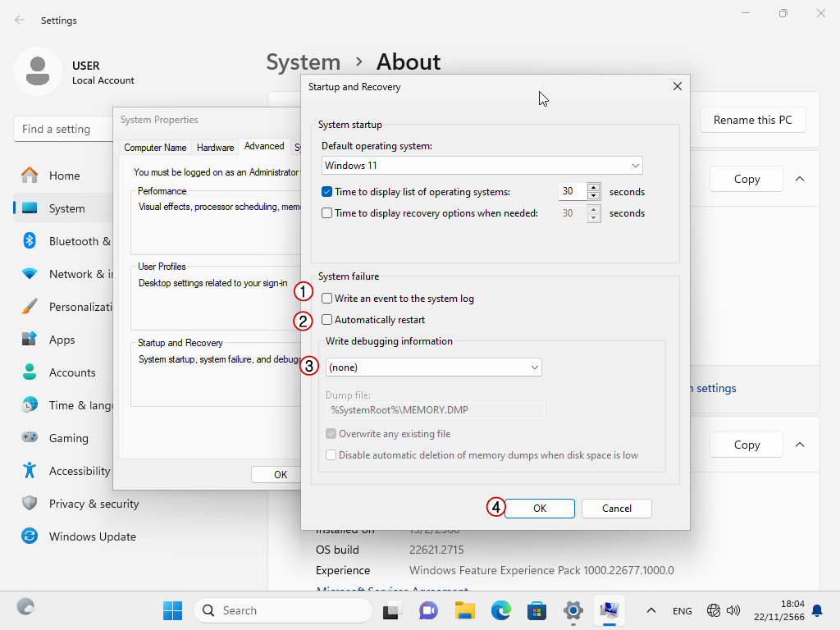Image resolution: width=840 pixels, height=630 pixels.
Task: Open the Default operating system dropdown
Action: click(x=482, y=166)
